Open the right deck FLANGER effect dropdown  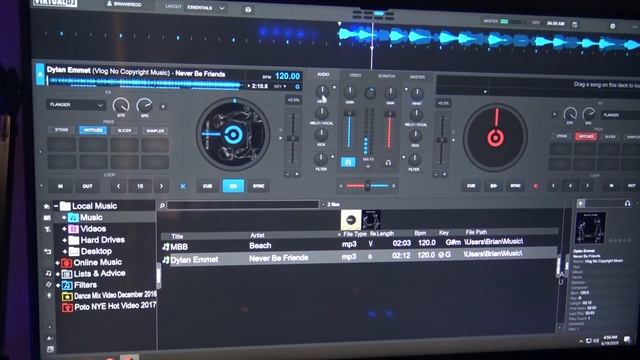[620, 115]
